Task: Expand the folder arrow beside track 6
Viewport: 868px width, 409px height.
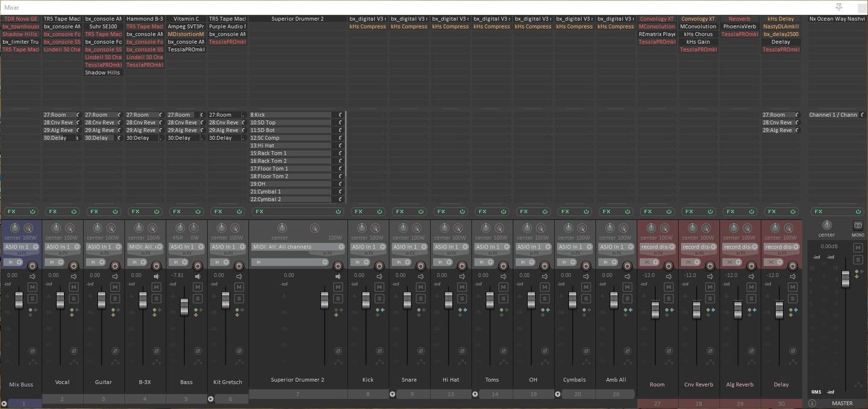Action: 210,399
